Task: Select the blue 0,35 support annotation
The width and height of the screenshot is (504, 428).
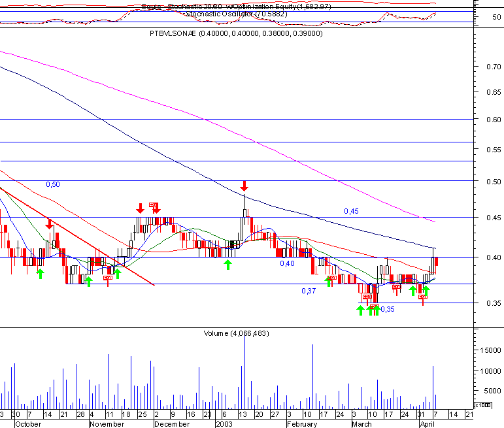Action: [x=388, y=309]
